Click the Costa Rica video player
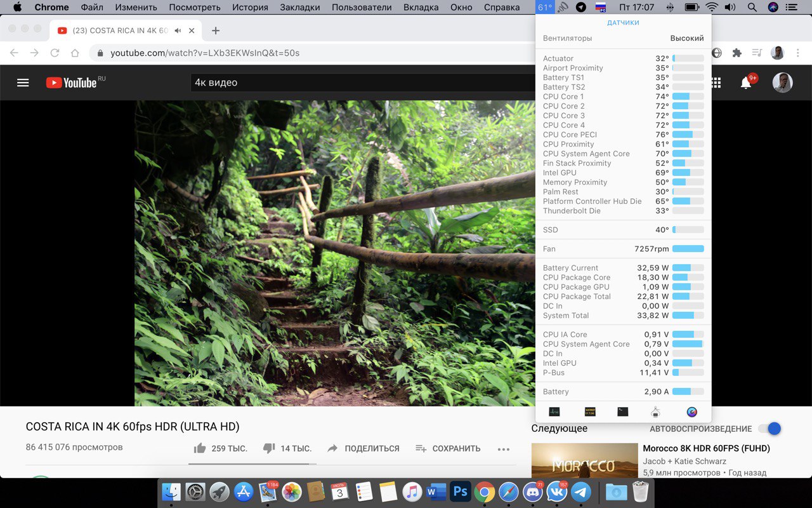The image size is (812, 508). coord(335,253)
